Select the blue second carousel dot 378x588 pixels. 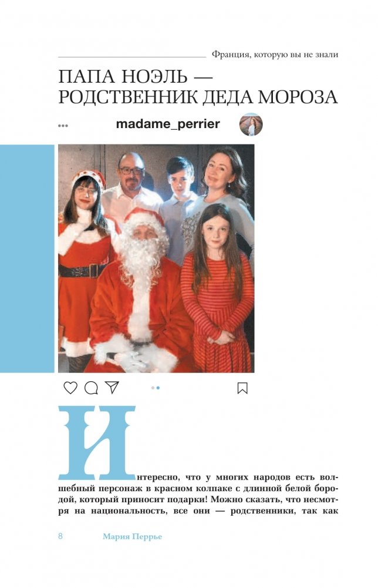pyautogui.click(x=158, y=388)
